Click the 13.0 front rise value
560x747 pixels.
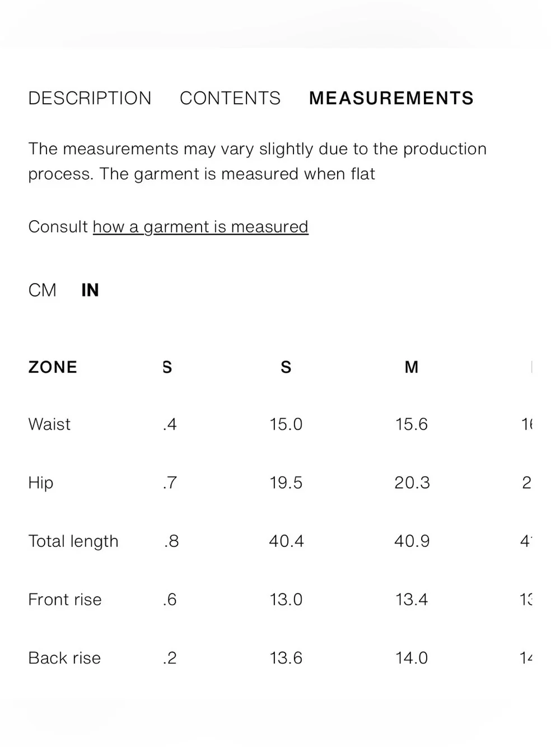click(x=286, y=600)
